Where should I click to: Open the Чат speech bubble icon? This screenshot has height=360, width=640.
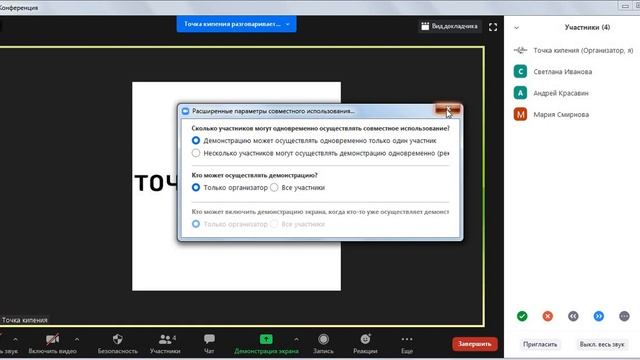click(209, 339)
